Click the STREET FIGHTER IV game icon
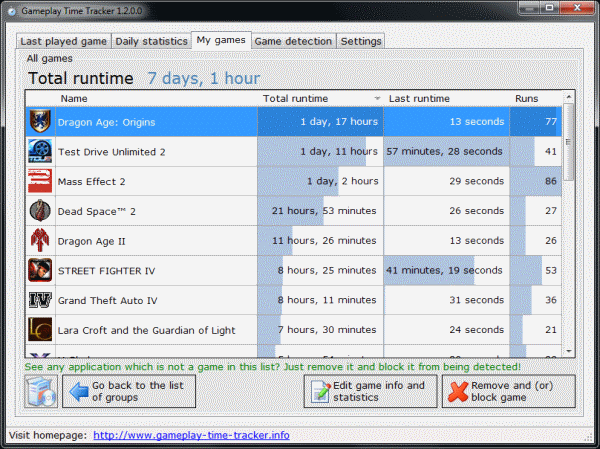 coord(40,270)
